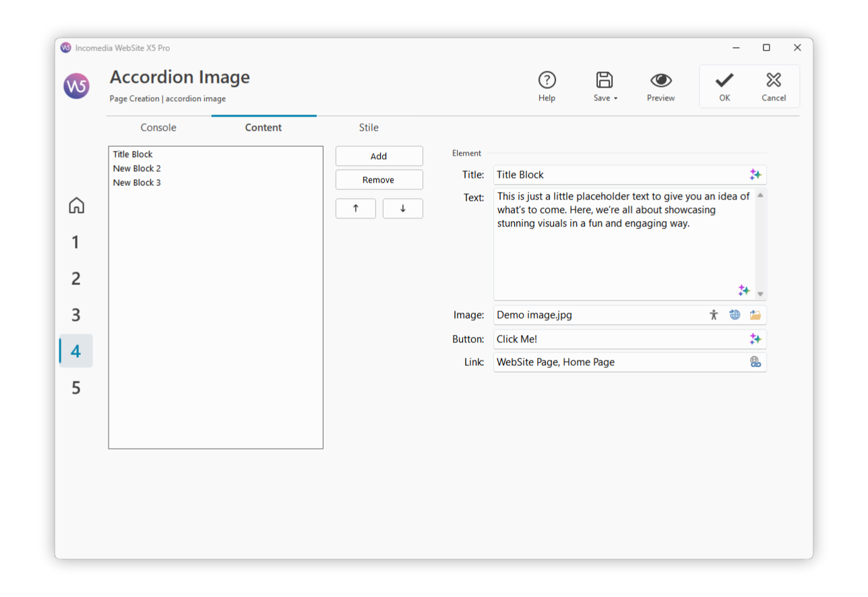Switch to the Console tab
This screenshot has height=597, width=868.
point(158,127)
